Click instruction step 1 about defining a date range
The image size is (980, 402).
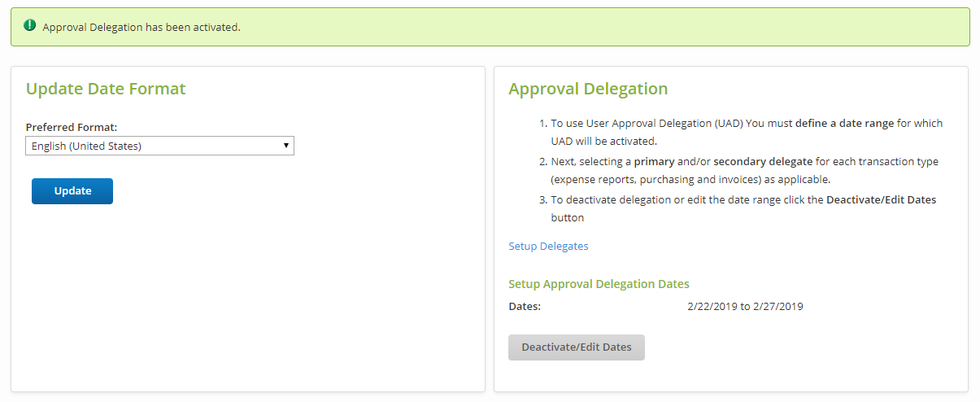click(x=746, y=132)
